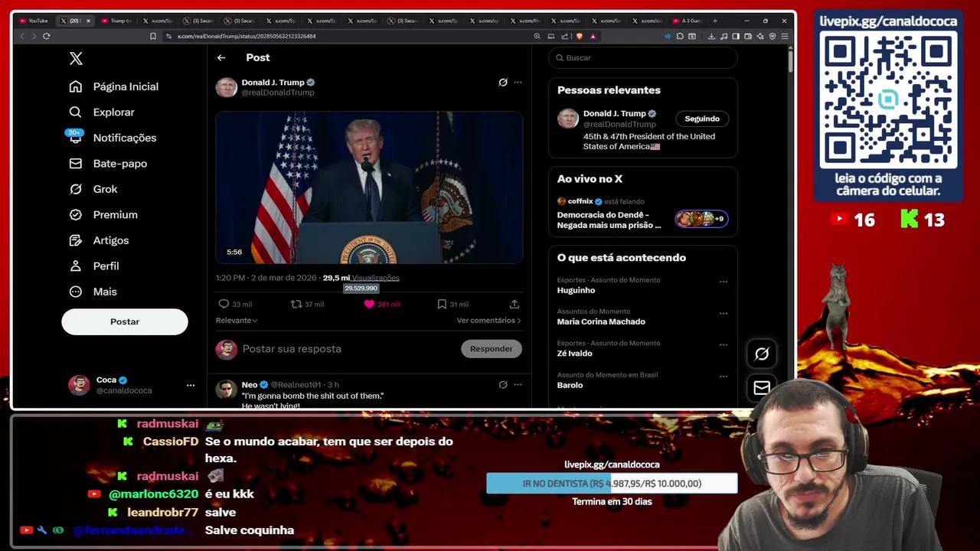
Task: Click floating Grok button at right
Action: coord(762,354)
